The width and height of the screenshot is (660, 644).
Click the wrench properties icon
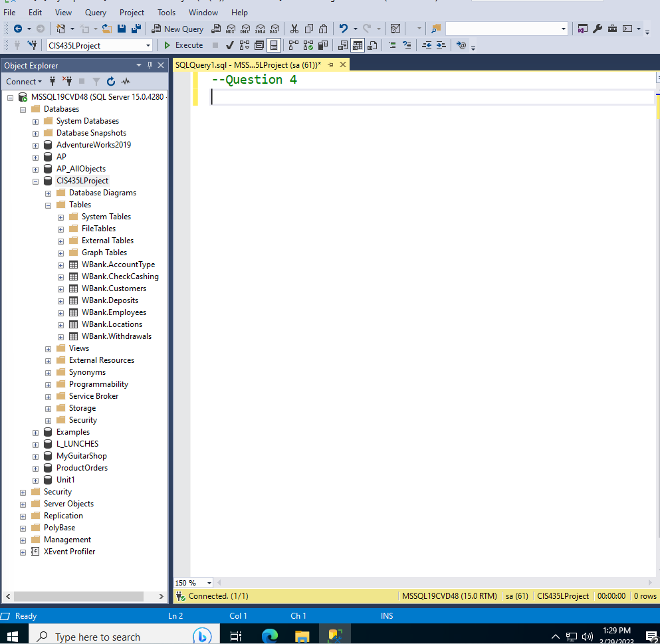(598, 29)
